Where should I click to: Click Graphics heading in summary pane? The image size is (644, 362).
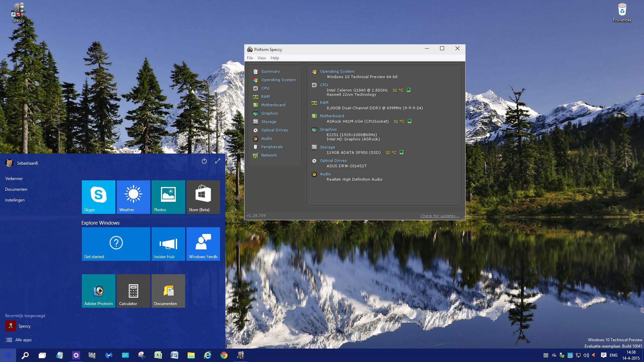[x=328, y=129]
